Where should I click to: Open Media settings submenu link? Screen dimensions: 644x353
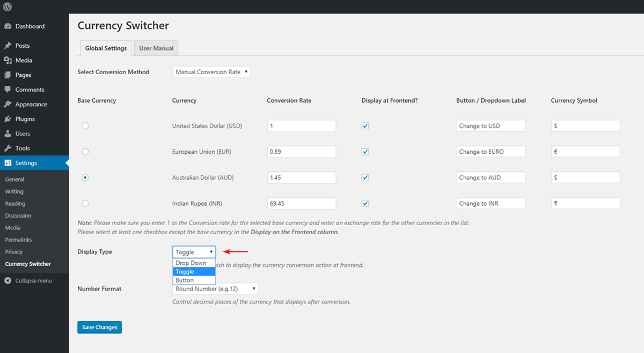[x=13, y=228]
